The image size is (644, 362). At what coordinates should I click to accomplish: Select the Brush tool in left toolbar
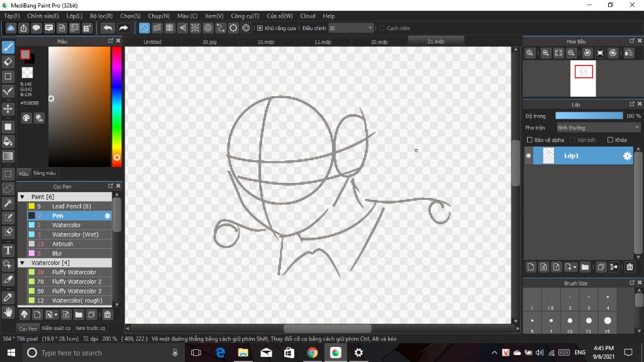click(x=8, y=47)
